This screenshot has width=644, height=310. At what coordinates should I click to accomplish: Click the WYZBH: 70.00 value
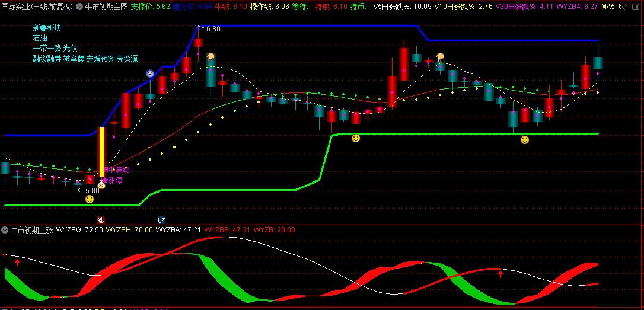click(x=129, y=230)
